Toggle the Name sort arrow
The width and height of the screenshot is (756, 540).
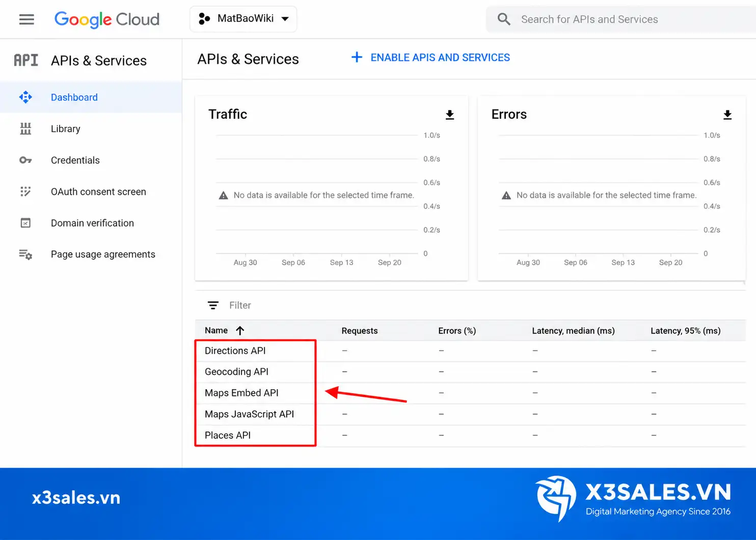point(240,331)
